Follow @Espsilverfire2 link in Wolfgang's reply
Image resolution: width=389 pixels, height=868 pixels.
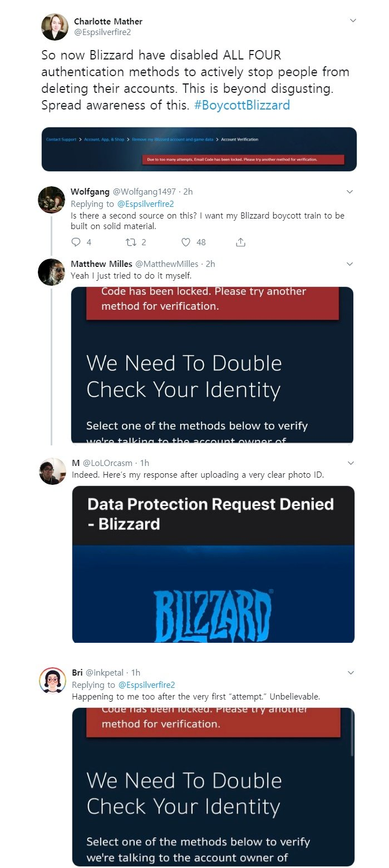146,204
